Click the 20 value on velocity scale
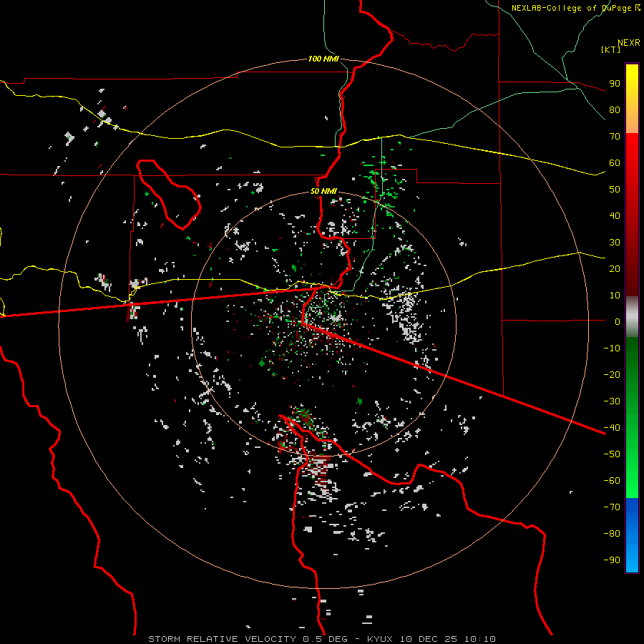Image resolution: width=644 pixels, height=644 pixels. [x=615, y=269]
